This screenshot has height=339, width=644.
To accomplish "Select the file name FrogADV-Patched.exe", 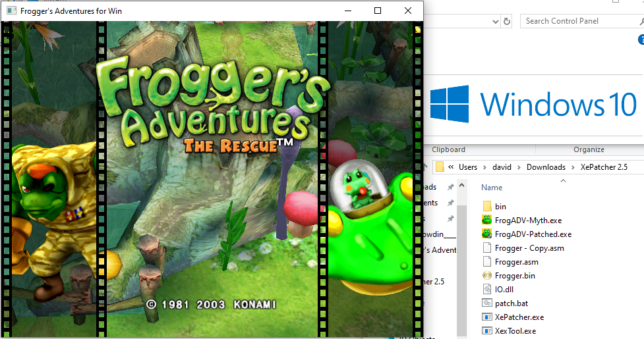I will [533, 234].
